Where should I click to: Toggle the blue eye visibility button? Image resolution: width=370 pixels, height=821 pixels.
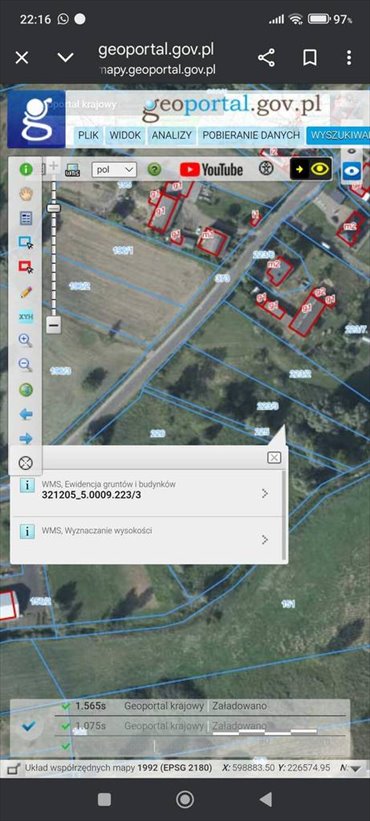(x=352, y=171)
